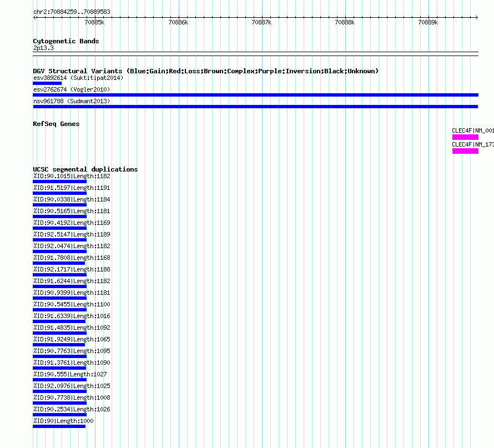Select the 70885k ruler tick label
The image size is (494, 448).
(x=94, y=22)
